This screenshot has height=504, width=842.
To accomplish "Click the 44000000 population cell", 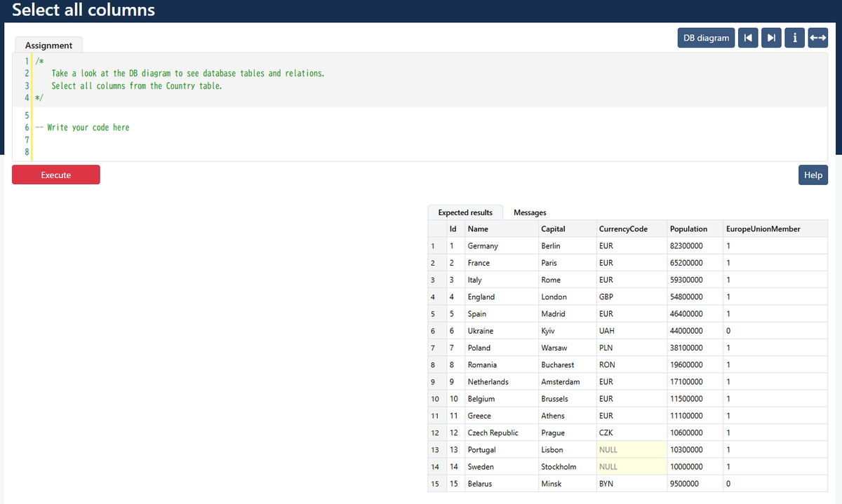I will click(x=695, y=331).
